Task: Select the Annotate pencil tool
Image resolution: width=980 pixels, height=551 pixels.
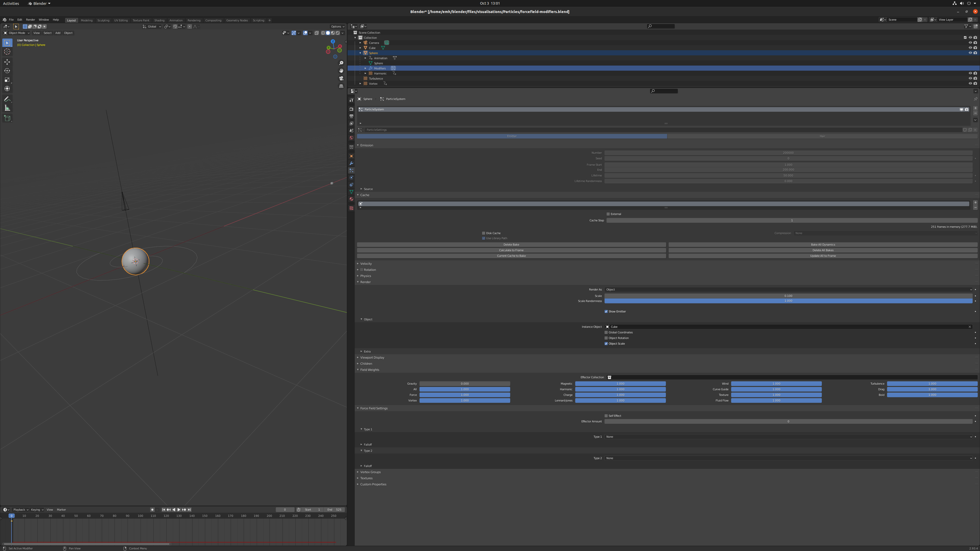Action: (x=7, y=99)
